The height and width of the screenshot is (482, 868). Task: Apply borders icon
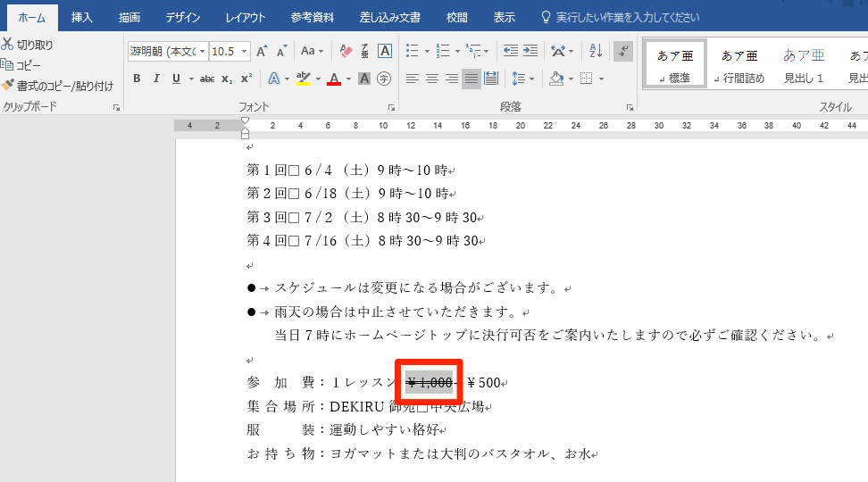pyautogui.click(x=586, y=79)
